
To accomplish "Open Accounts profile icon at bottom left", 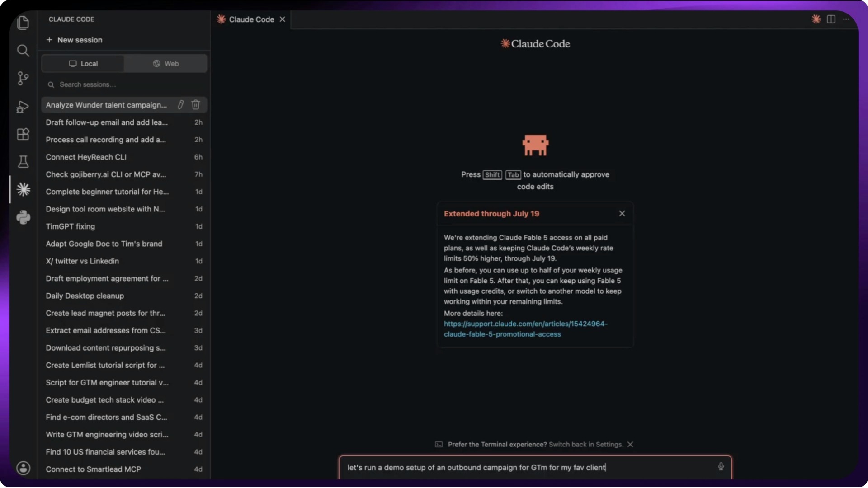I will [23, 468].
